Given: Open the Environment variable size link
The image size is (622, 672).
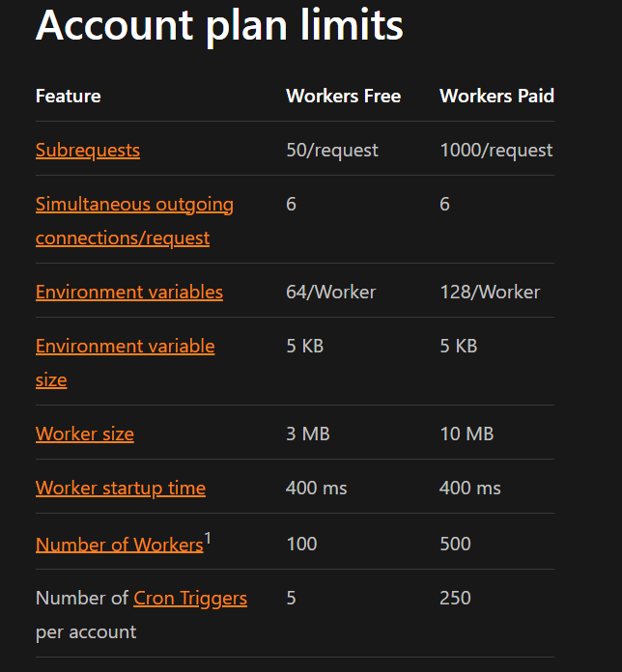Looking at the screenshot, I should [125, 347].
